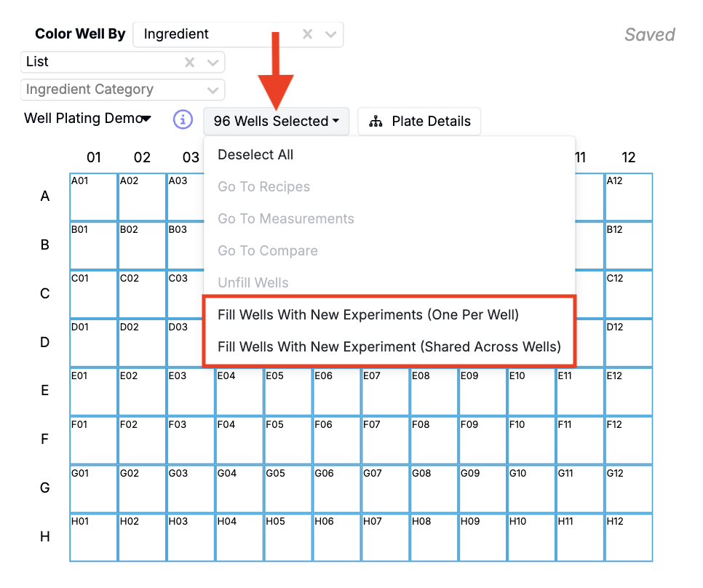Viewport: 703px width, 588px height.
Task: Choose Deselect All from the menu
Action: coord(255,154)
